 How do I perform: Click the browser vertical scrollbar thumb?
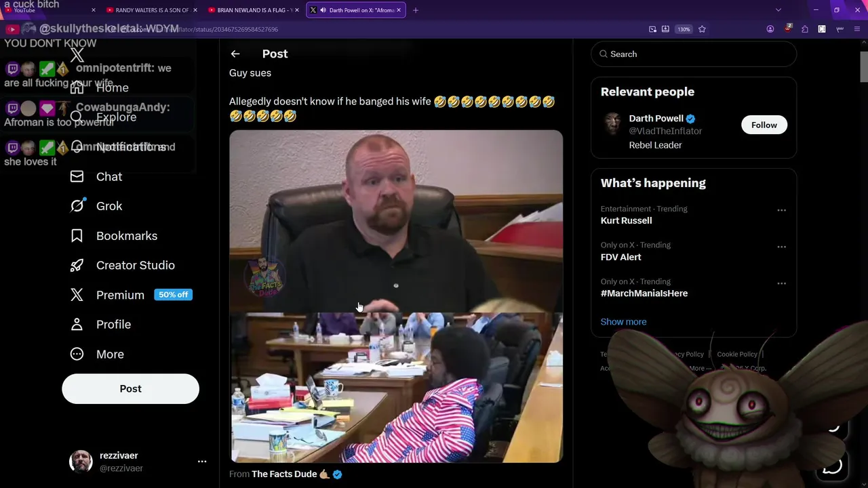(x=863, y=66)
